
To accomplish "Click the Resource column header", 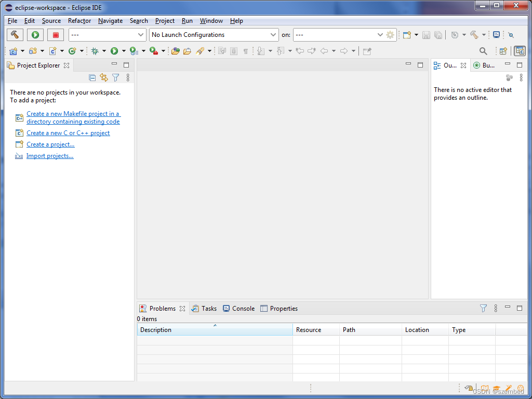I will coord(316,330).
